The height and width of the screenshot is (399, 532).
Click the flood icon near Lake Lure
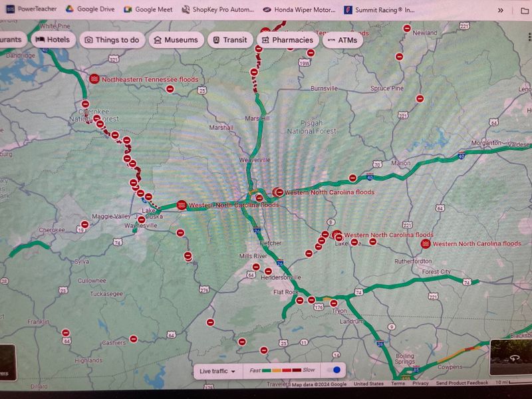tap(336, 235)
